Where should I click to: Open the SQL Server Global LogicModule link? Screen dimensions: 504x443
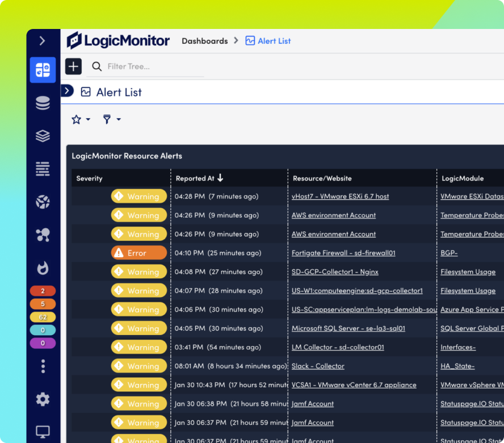(x=472, y=328)
